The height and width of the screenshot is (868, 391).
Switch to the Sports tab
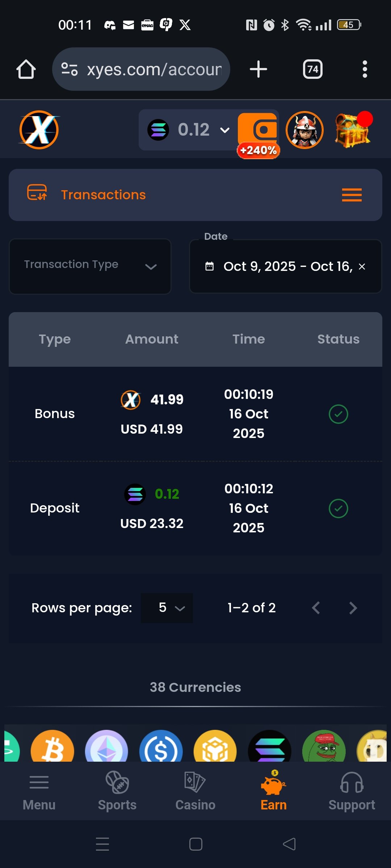pyautogui.click(x=117, y=791)
